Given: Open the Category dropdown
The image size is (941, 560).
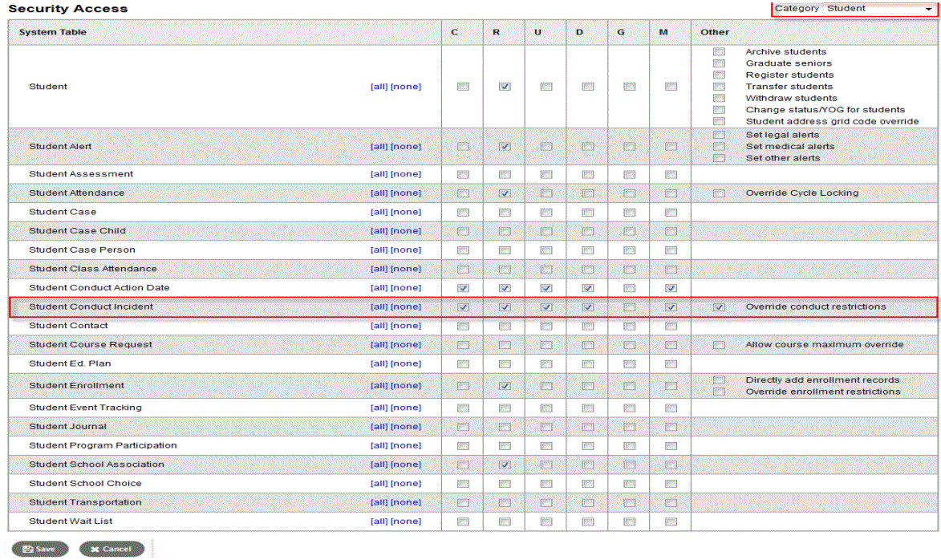Looking at the screenshot, I should (854, 9).
